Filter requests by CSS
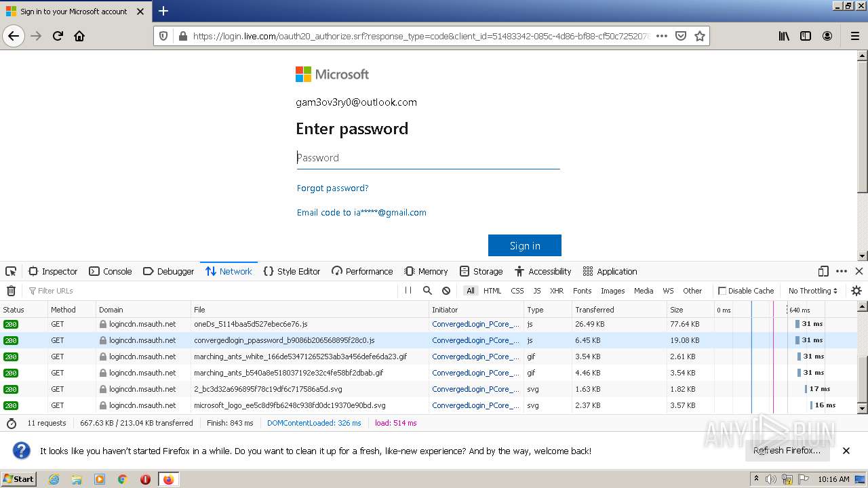This screenshot has height=488, width=868. click(517, 291)
